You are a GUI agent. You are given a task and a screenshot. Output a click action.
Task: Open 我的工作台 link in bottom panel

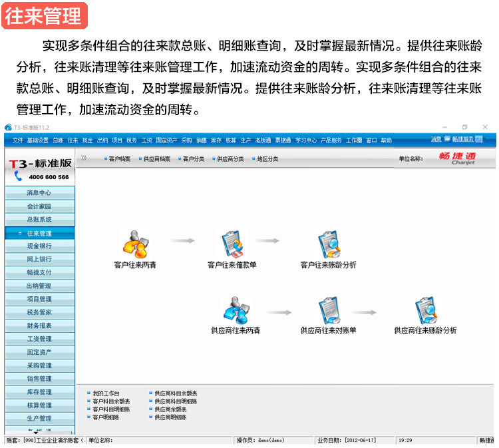pyautogui.click(x=106, y=393)
